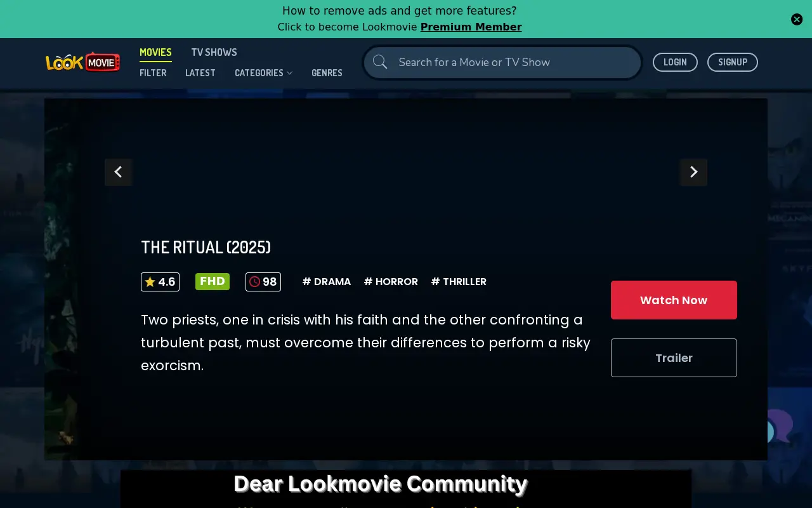Click the Signup button
This screenshot has width=812, height=508.
pos(733,62)
